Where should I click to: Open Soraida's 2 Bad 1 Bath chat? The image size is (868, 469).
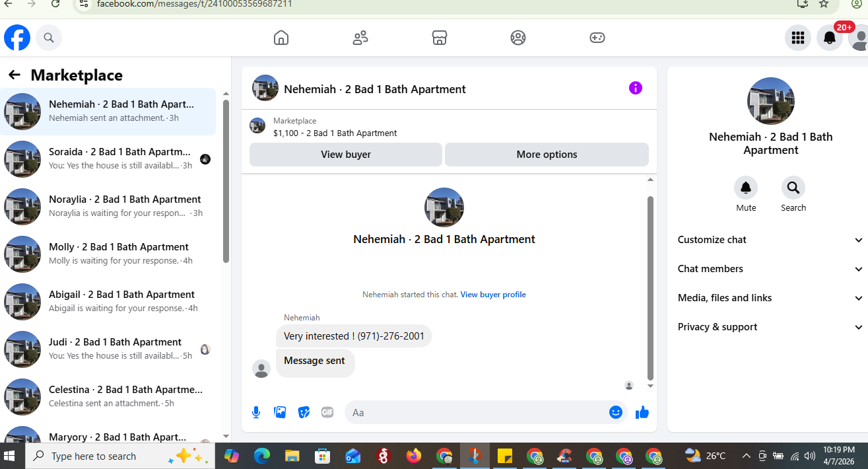[108, 159]
